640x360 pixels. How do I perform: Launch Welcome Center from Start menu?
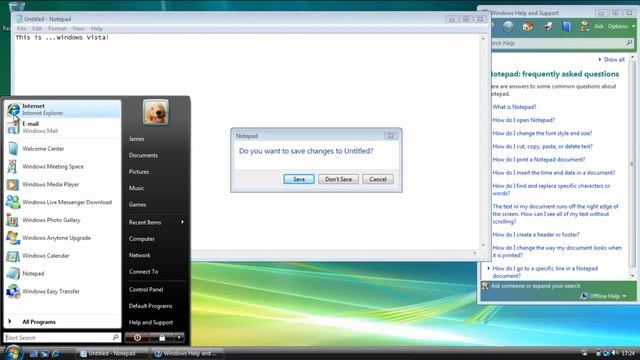point(62,149)
